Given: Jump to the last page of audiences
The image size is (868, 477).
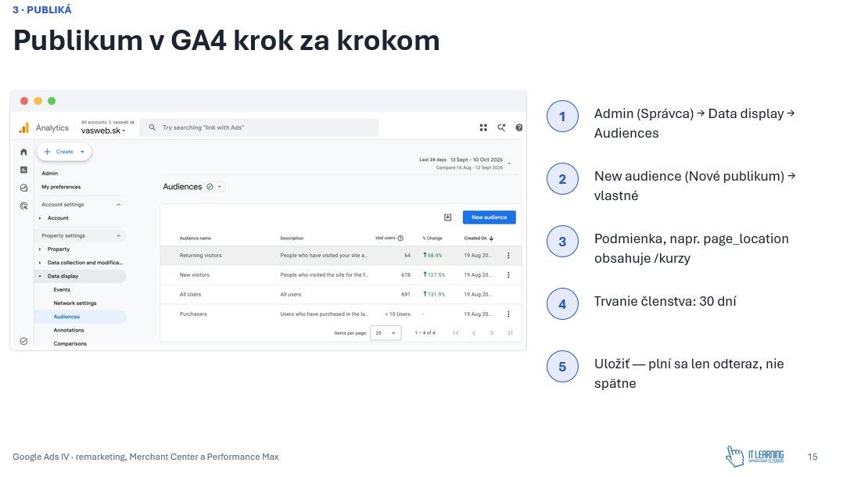Looking at the screenshot, I should pos(510,333).
